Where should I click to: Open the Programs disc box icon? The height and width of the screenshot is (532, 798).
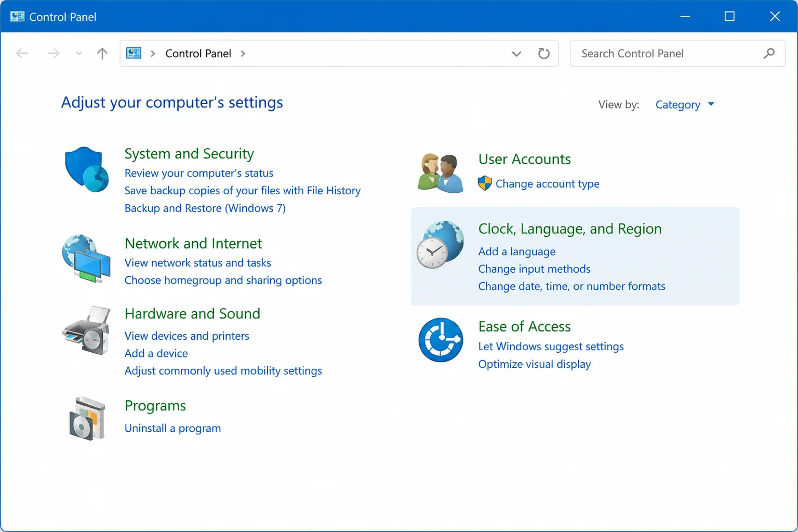click(x=87, y=419)
